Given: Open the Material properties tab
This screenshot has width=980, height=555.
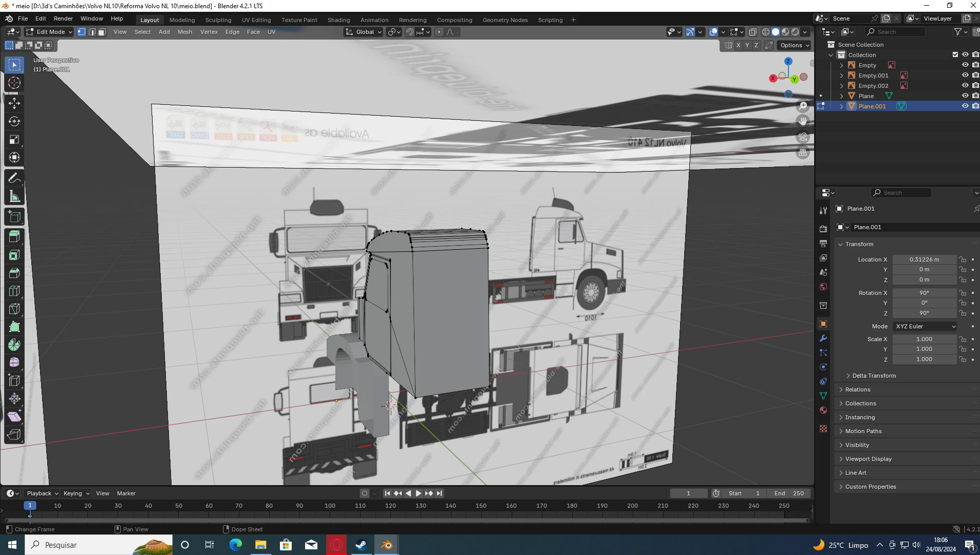Looking at the screenshot, I should (823, 410).
